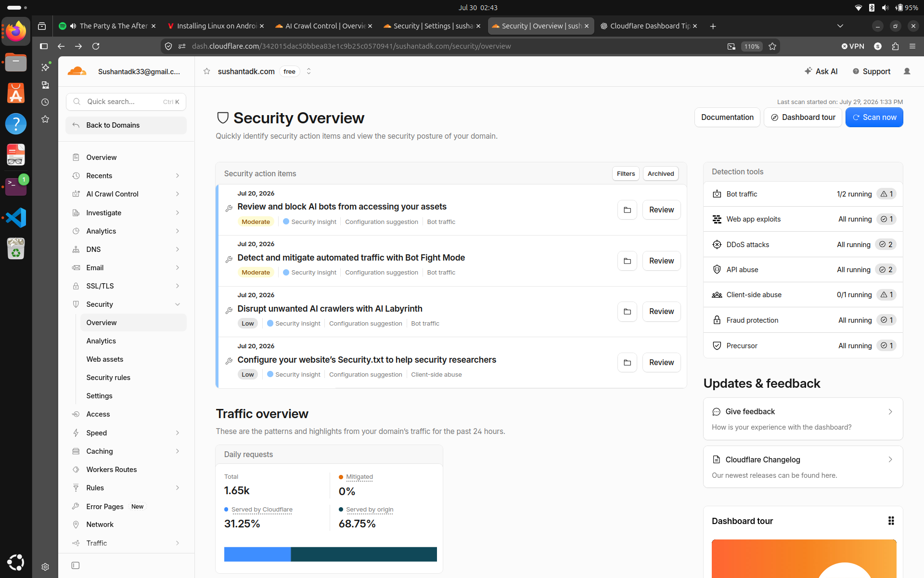Viewport: 924px width, 578px height.
Task: Collapse the Cloudflare sidebar panel icon
Action: click(x=76, y=565)
